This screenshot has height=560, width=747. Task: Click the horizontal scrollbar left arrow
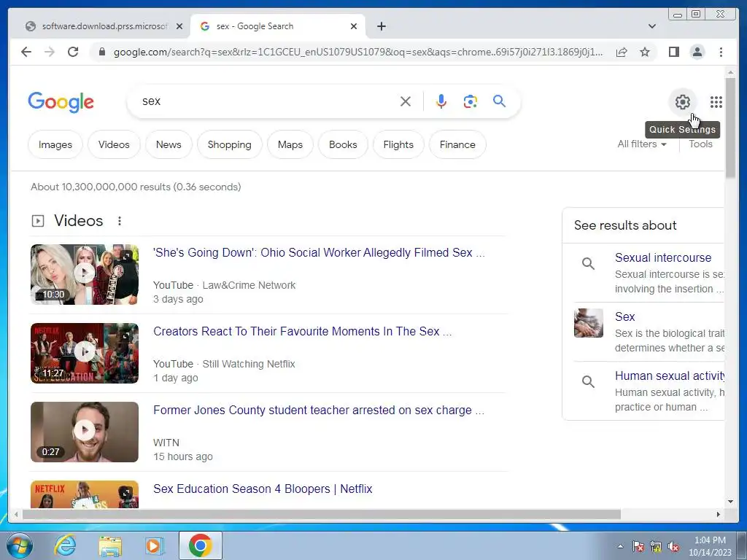point(16,514)
